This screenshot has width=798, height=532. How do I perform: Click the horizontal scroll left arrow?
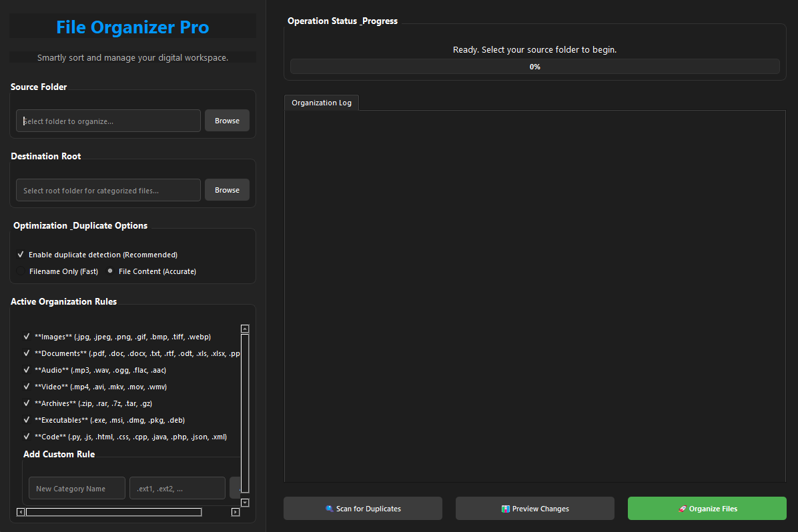(x=21, y=512)
